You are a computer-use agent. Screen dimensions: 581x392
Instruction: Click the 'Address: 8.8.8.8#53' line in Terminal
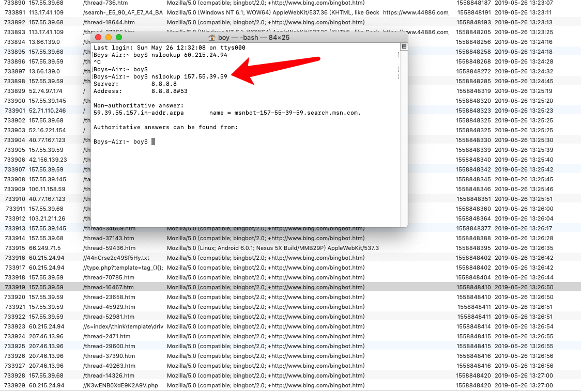click(141, 91)
